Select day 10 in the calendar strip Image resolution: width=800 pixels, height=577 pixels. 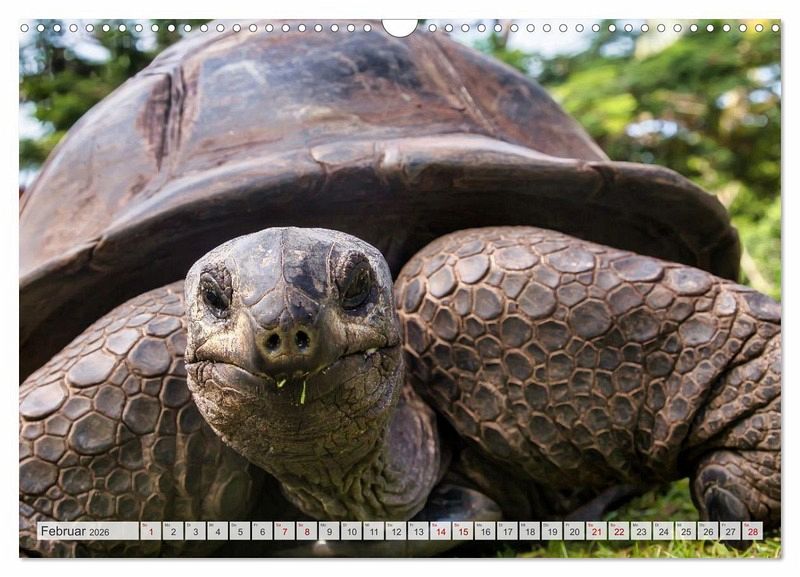click(351, 531)
